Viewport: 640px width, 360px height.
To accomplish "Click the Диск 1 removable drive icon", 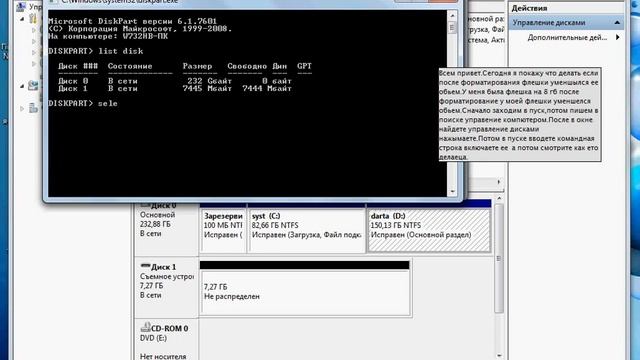I will tap(145, 266).
